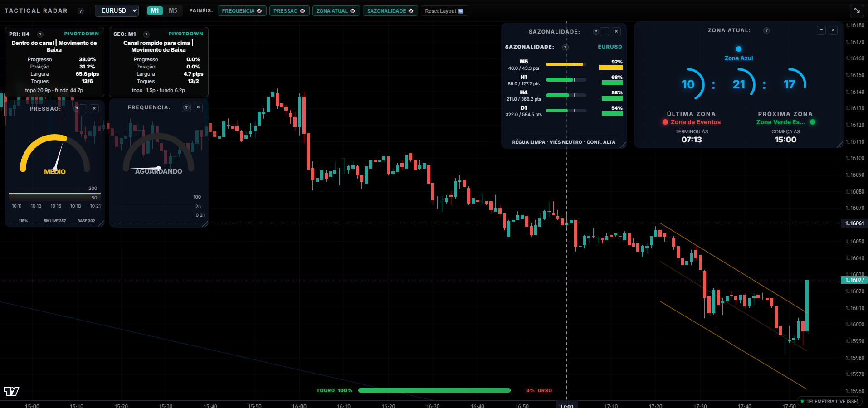Open the Zona Atual panel help icon
The height and width of the screenshot is (408, 868).
pyautogui.click(x=766, y=30)
